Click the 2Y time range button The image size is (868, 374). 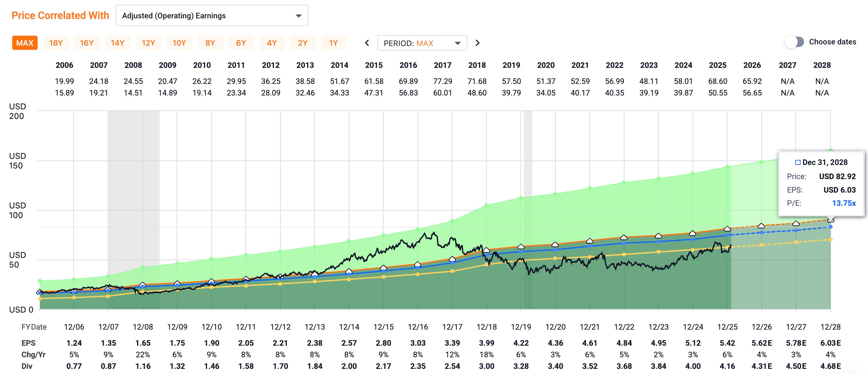[302, 43]
